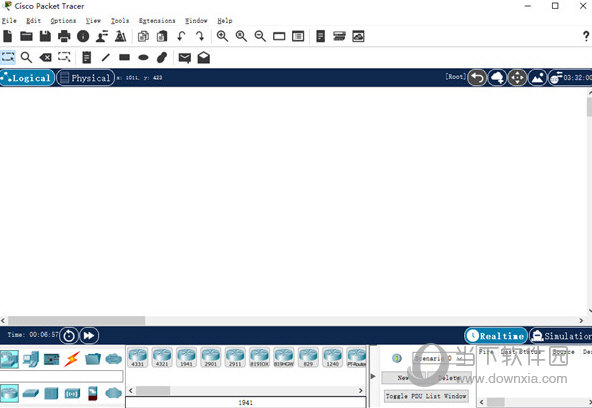
Task: Select Switches subcategory
Action: 31,393
